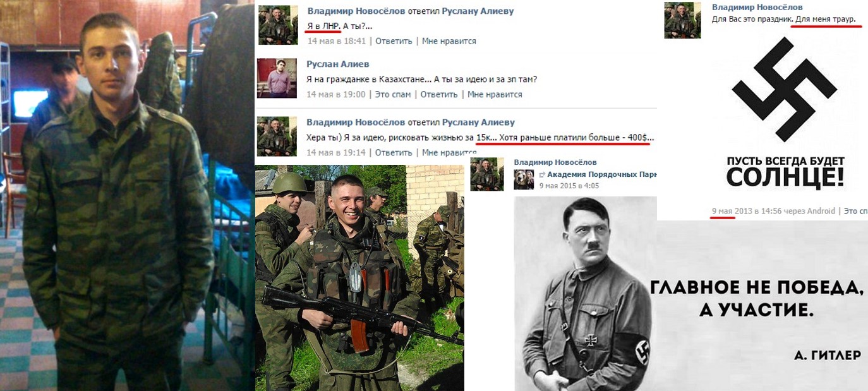Click 'Ответить' under the 18:41 comment
The image size is (868, 391).
[394, 41]
